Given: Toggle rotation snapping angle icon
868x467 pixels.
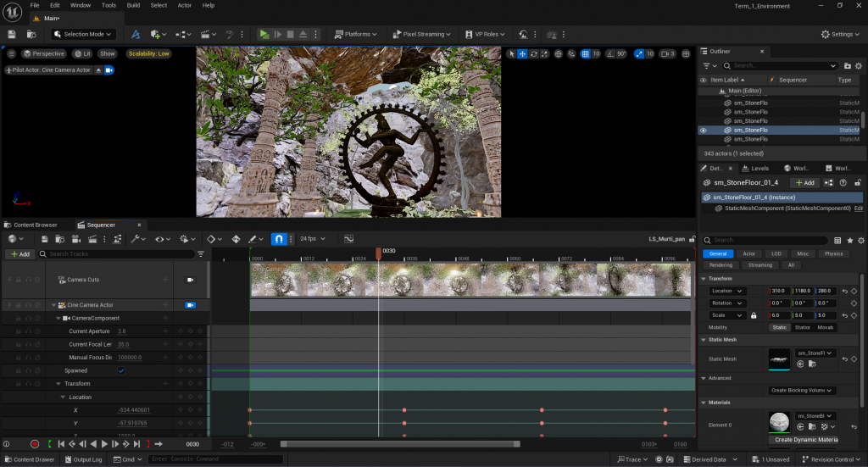Looking at the screenshot, I should click(x=610, y=53).
